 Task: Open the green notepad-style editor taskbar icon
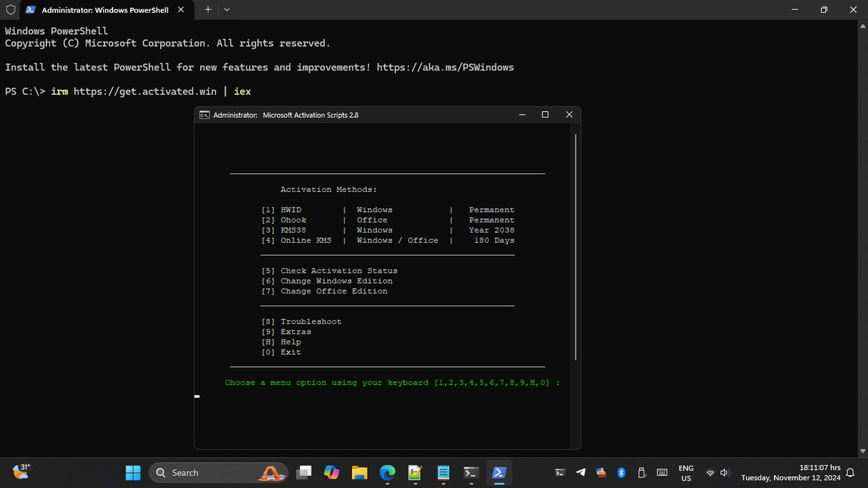click(415, 472)
